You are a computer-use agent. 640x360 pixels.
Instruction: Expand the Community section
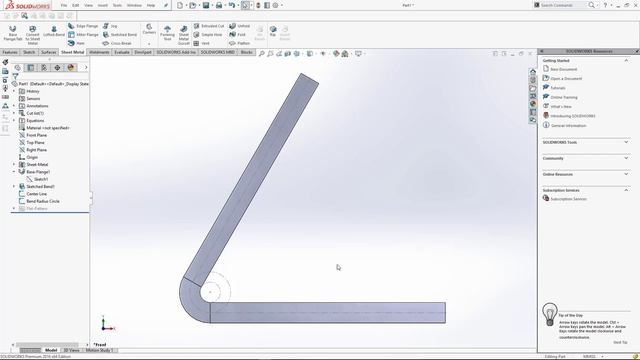coord(626,158)
